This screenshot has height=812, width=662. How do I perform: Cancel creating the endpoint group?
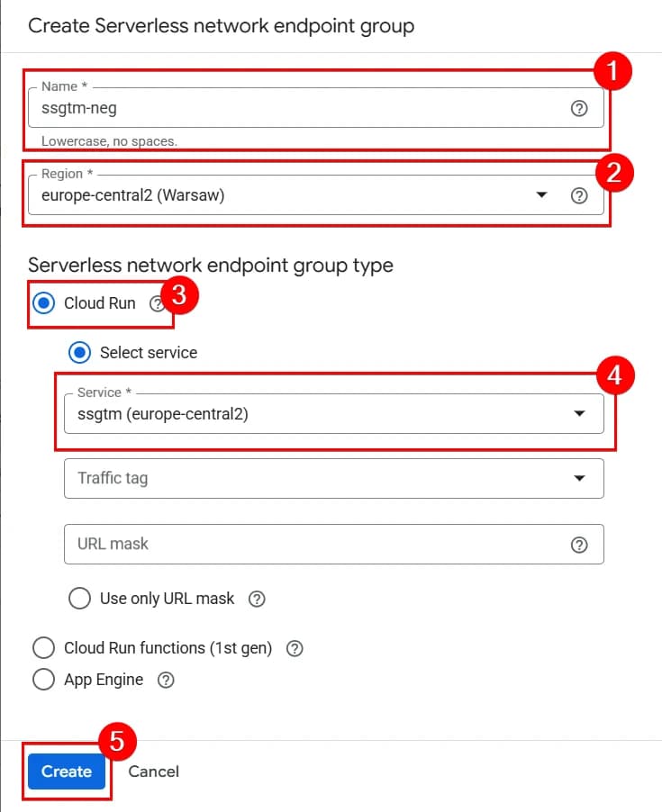point(153,771)
